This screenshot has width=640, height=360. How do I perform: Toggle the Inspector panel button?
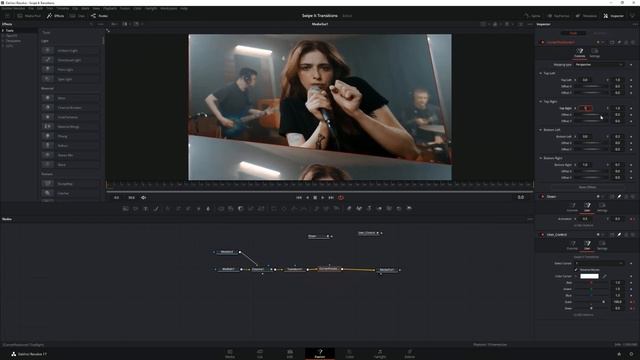613,16
